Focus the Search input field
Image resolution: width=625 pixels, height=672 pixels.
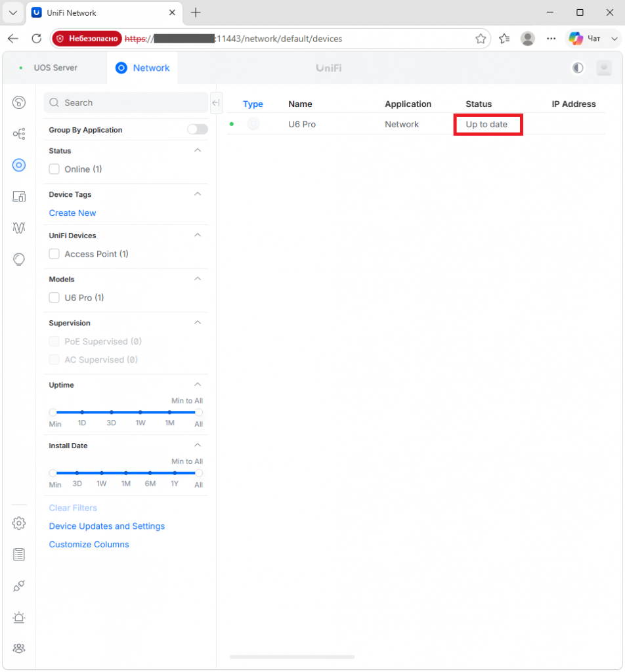[x=126, y=102]
